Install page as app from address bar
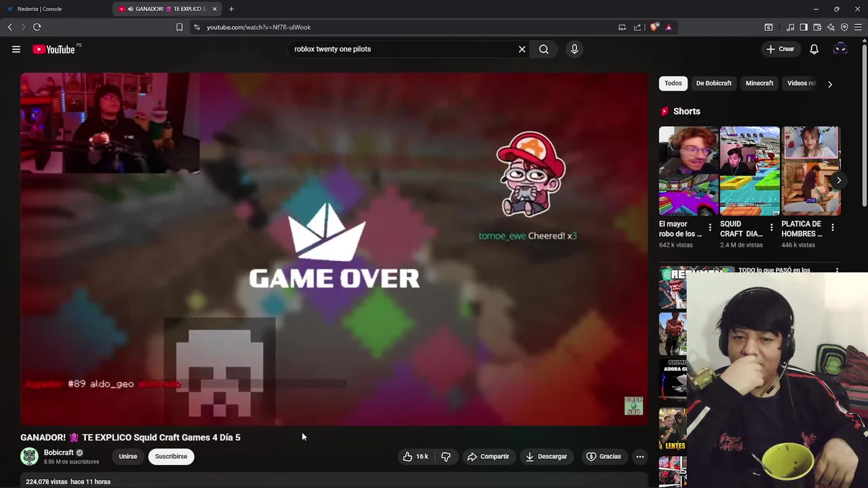Image resolution: width=868 pixels, height=488 pixels. (622, 27)
